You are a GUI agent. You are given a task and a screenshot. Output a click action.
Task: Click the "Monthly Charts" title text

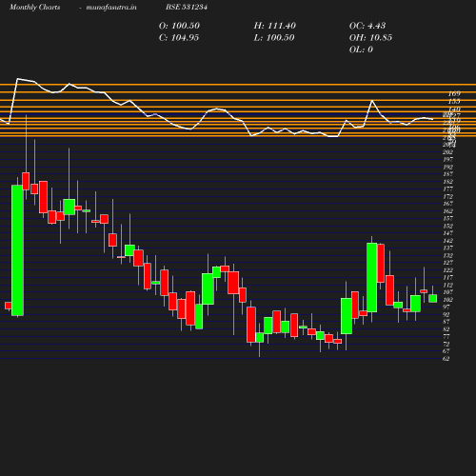click(34, 7)
